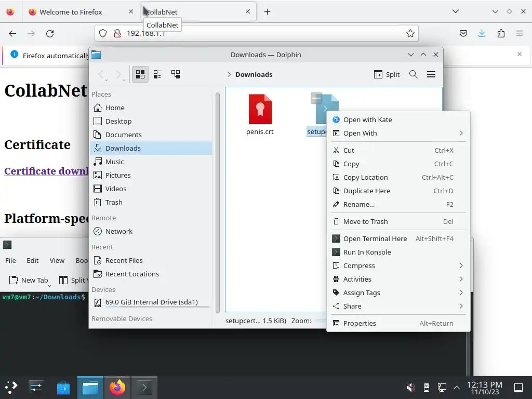This screenshot has height=399, width=532.
Task: Choose Open Terminal Here from context menu
Action: point(398,238)
